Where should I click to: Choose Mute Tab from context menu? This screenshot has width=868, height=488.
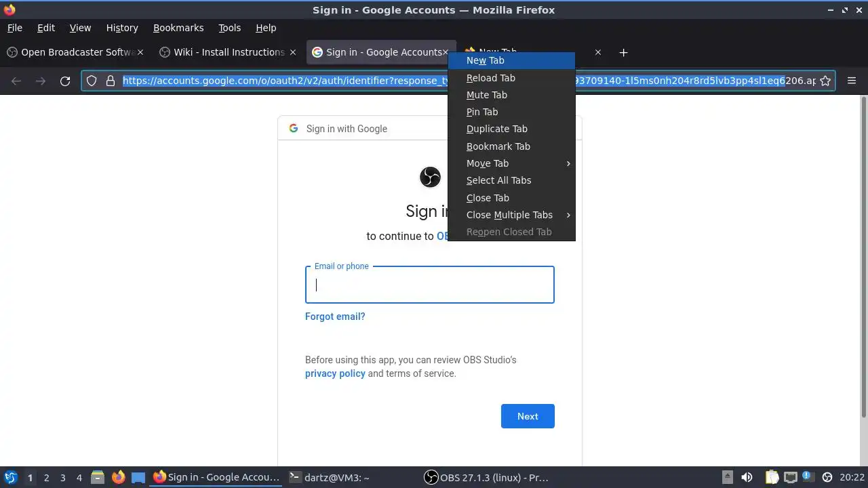pyautogui.click(x=511, y=95)
